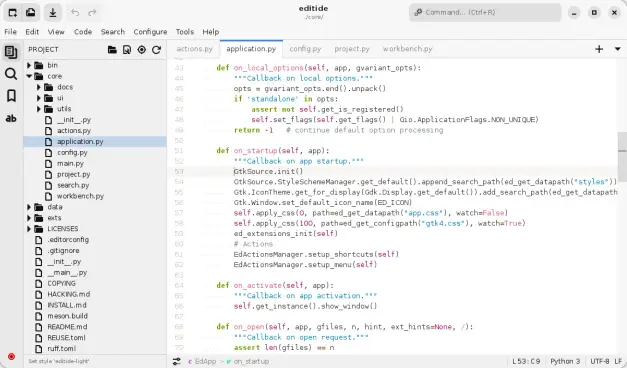Open the Code menu

pos(83,32)
